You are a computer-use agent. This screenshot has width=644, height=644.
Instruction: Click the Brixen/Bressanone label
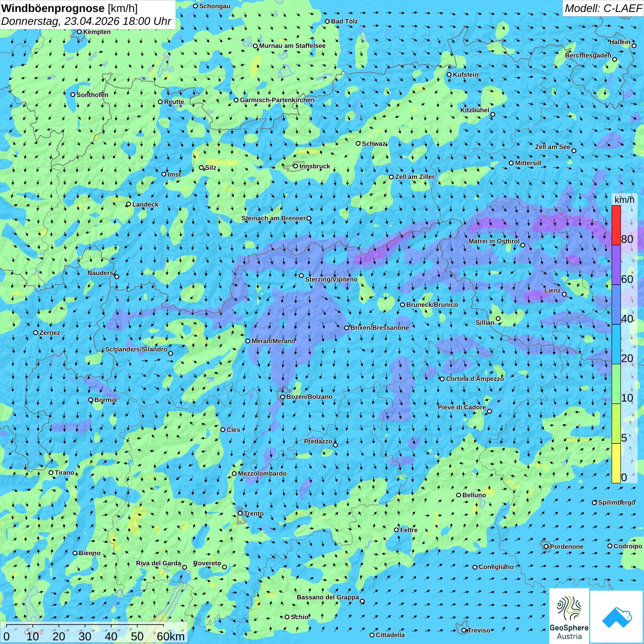(x=379, y=328)
